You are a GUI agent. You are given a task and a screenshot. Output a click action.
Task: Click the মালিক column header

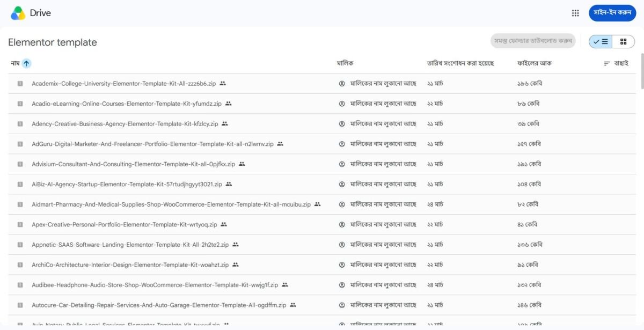tap(345, 63)
